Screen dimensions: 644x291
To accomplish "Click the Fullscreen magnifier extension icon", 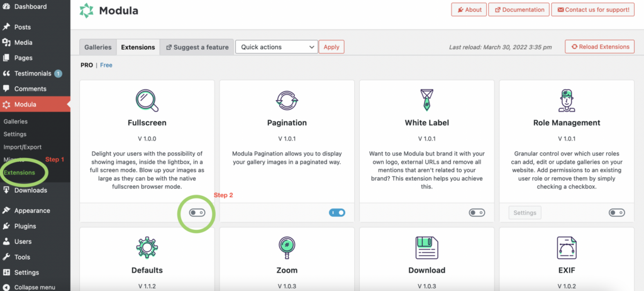I will (147, 100).
